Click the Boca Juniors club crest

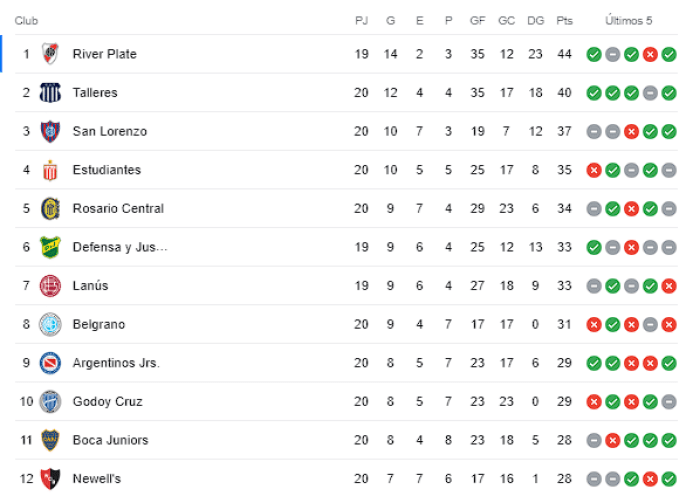[x=50, y=440]
